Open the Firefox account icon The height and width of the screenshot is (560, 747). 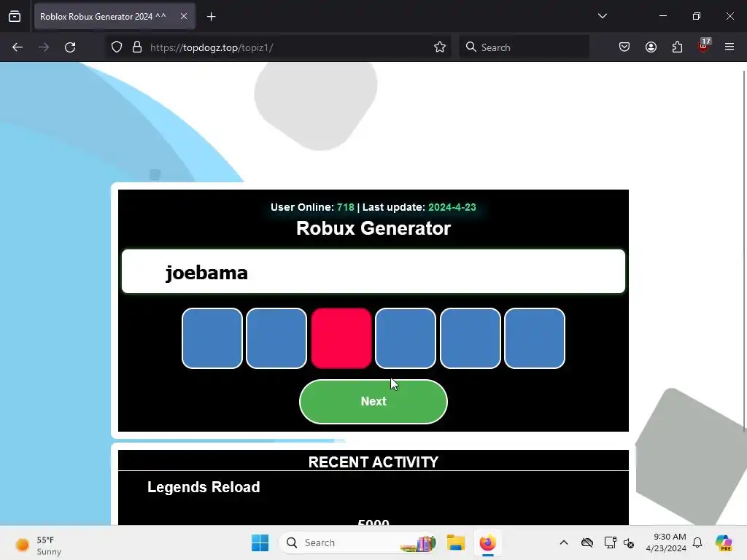[x=651, y=47]
